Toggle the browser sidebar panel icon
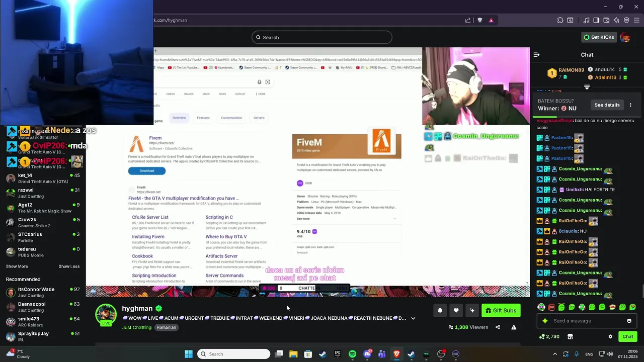644x362 pixels. [x=596, y=20]
